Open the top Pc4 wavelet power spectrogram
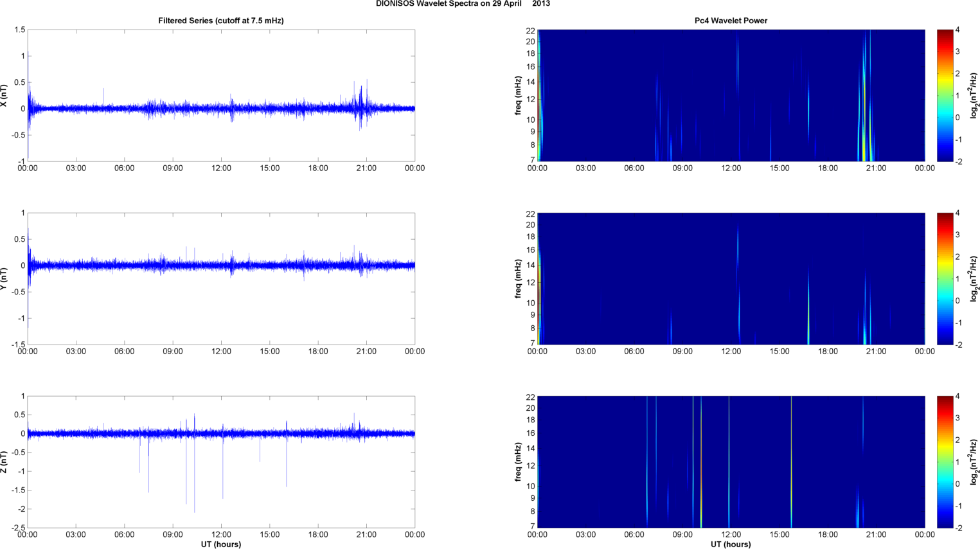The image size is (980, 549). pos(731,95)
